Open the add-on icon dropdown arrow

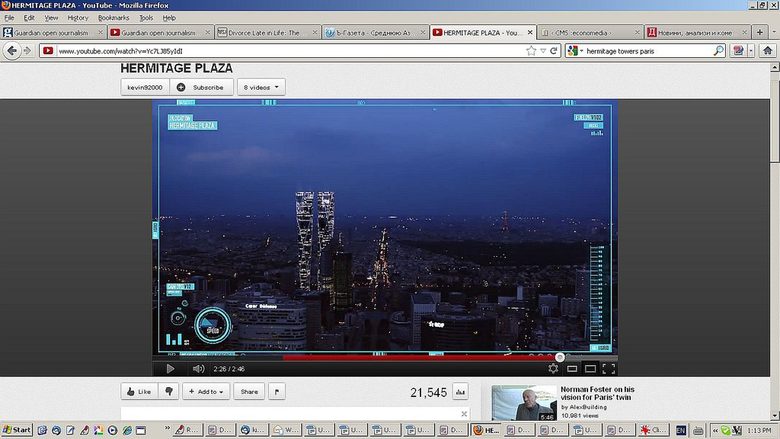tap(751, 51)
